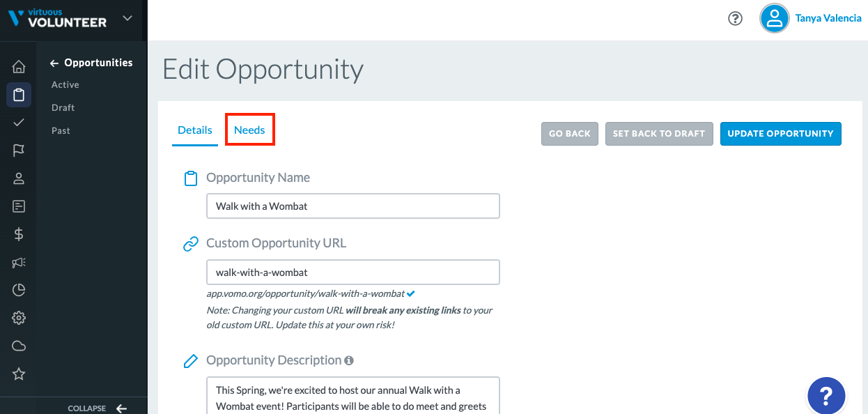
Task: Click the star icon in sidebar
Action: click(x=19, y=374)
